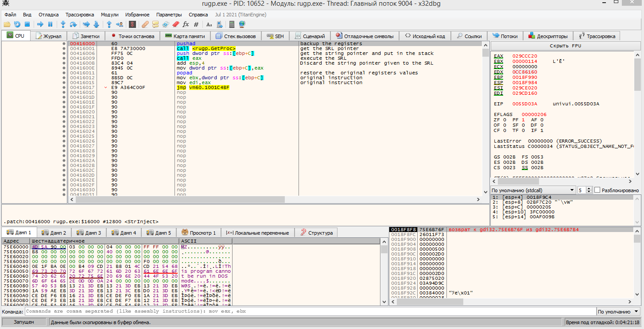Open the Отладка menu

coord(48,14)
